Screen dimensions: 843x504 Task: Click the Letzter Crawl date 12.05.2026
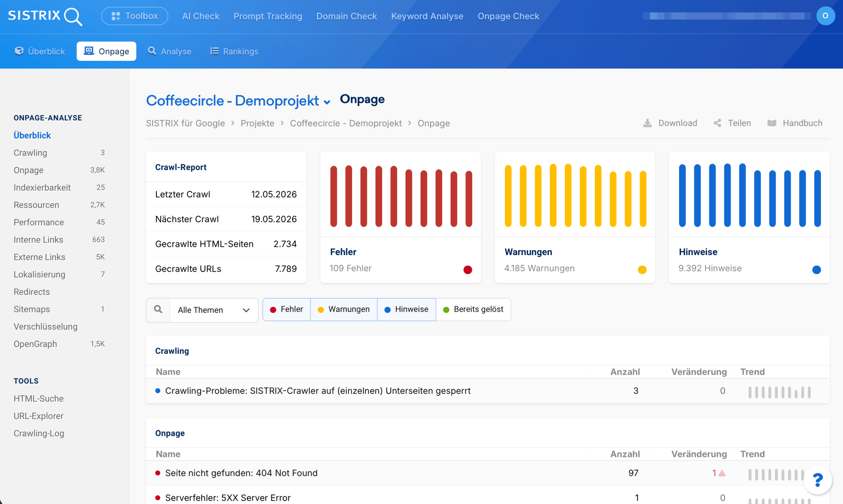pos(274,194)
